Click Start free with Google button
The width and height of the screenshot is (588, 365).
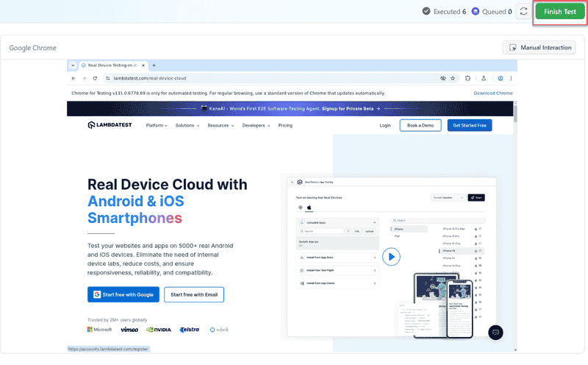click(x=123, y=294)
